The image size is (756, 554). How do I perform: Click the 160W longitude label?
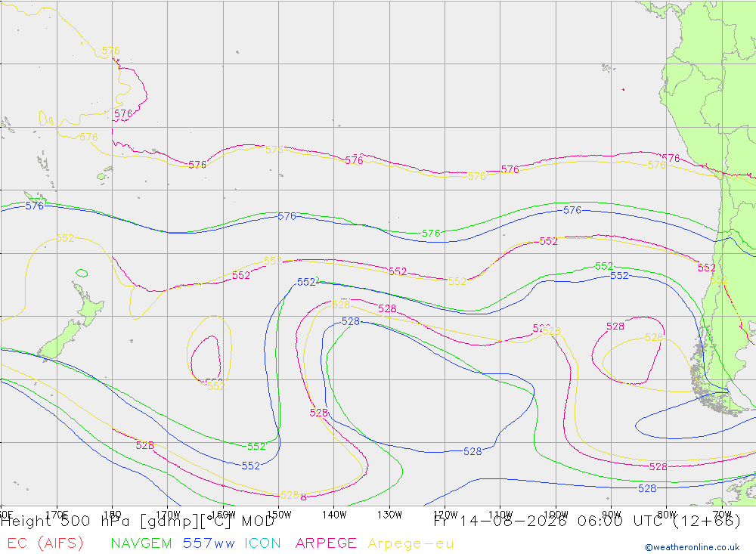223,515
